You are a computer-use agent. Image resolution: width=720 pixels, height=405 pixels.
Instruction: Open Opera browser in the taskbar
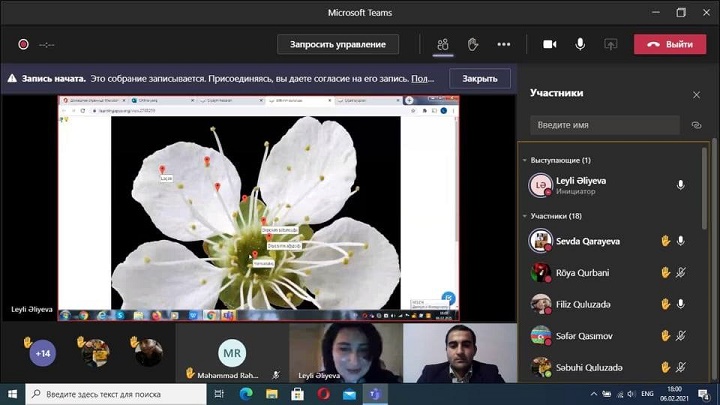click(x=323, y=394)
